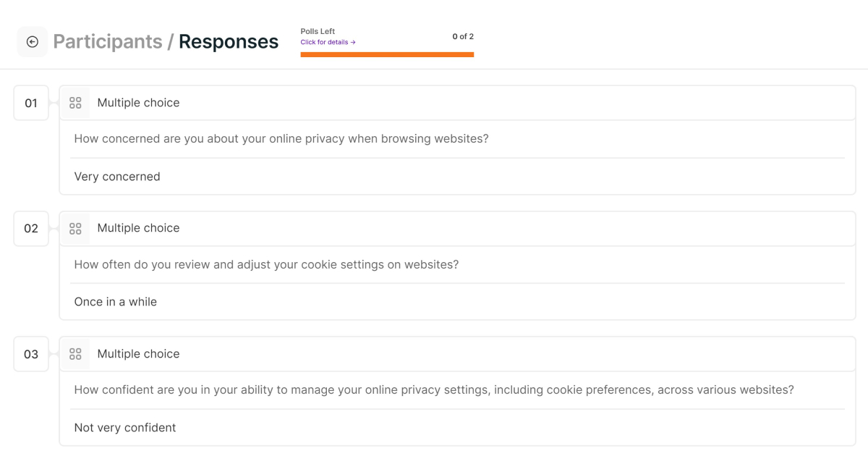868x451 pixels.
Task: Click the Polls Left counter showing 0 of 2
Action: [462, 35]
